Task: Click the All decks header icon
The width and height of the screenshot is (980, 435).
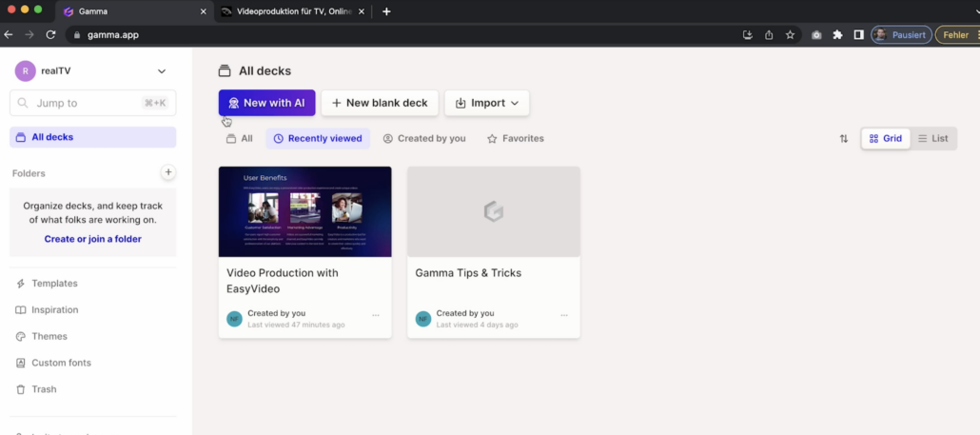Action: 225,71
